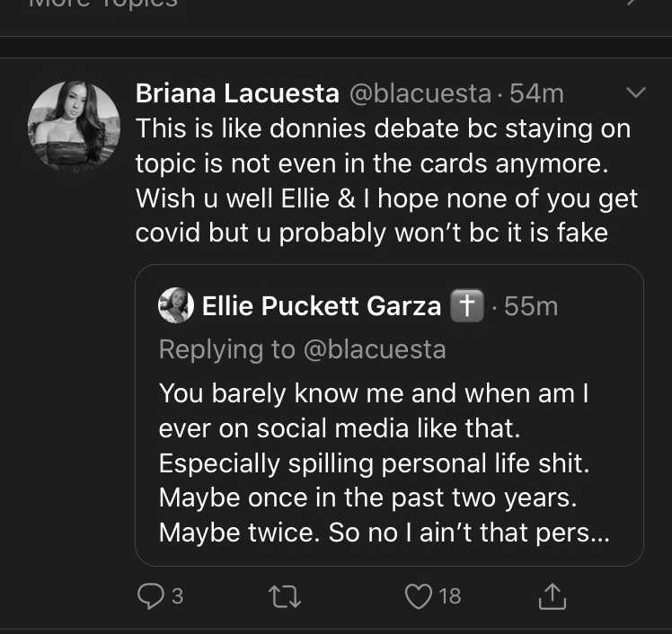Open the 55m quoted tweet timestamp
Screen dimensions: 672x634
click(531, 306)
